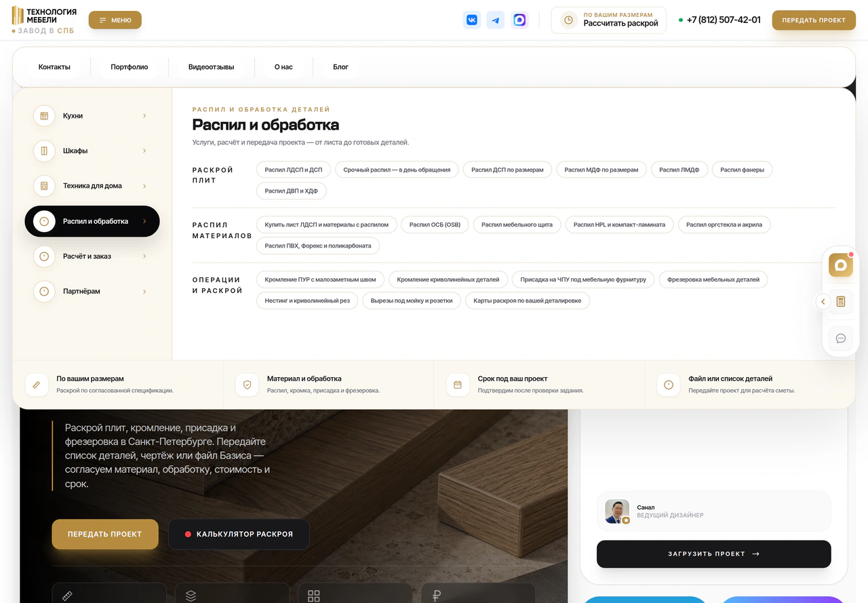The width and height of the screenshot is (868, 603).
Task: Click the Шкафы wardrobe icon
Action: tap(44, 151)
